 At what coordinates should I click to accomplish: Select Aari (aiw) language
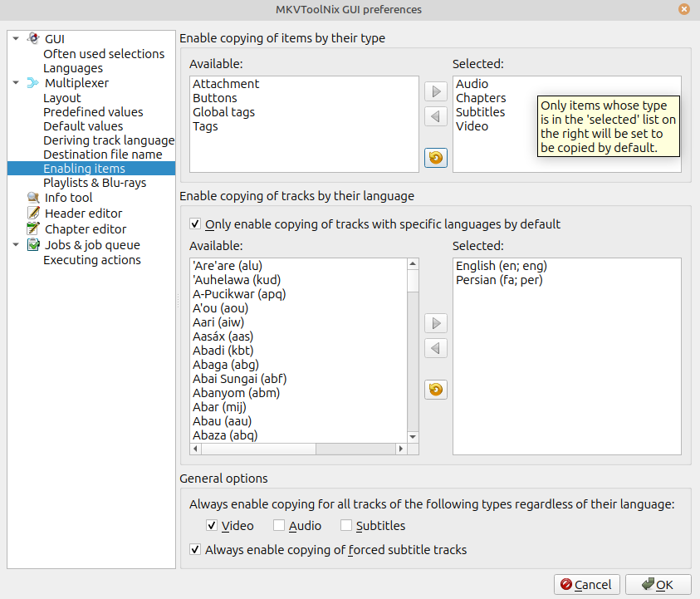[x=218, y=322]
